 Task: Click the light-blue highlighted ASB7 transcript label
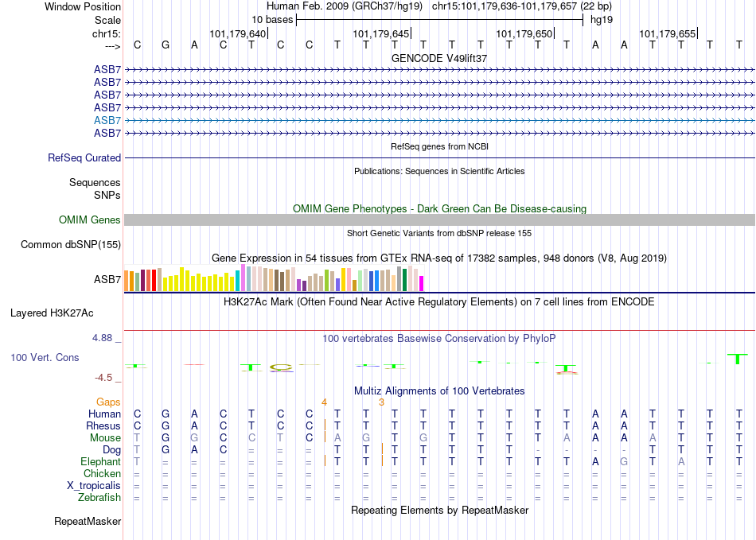(x=107, y=120)
